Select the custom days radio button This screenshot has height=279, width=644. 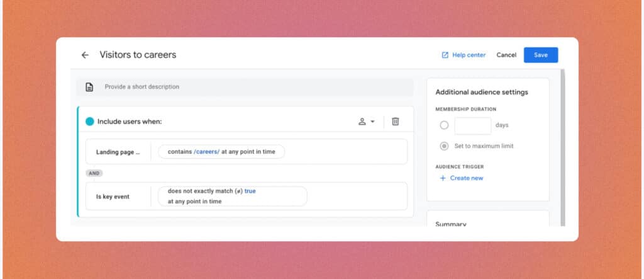(x=444, y=125)
